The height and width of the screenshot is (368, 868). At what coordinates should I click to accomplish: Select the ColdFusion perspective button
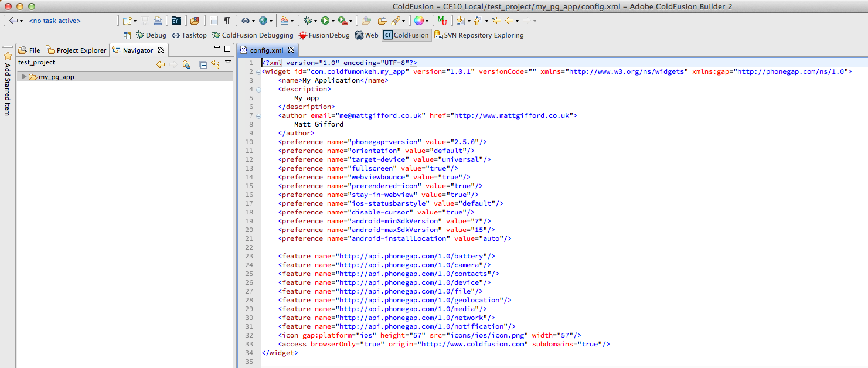pos(406,35)
